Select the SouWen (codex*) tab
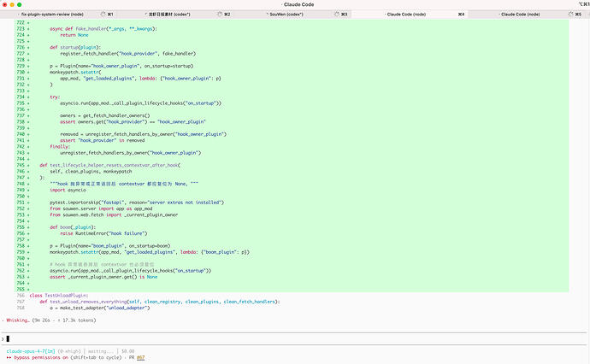Image resolution: width=590 pixels, height=364 pixels. point(286,15)
